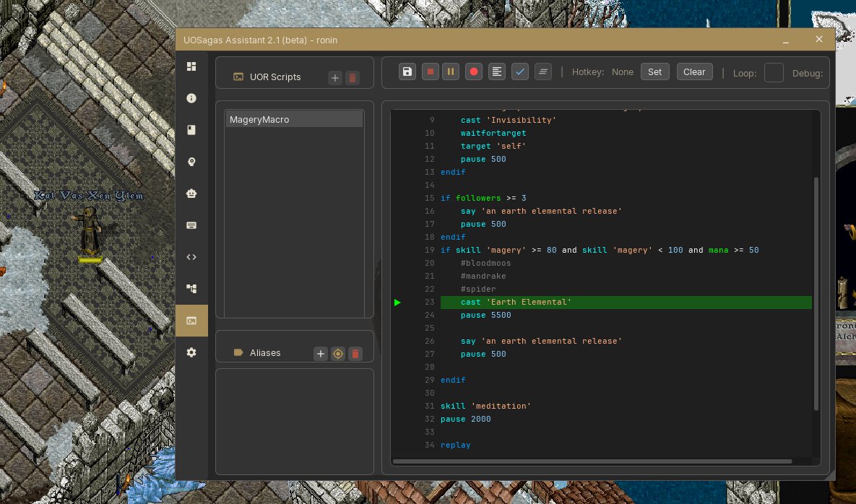This screenshot has height=504, width=856.
Task: Toggle the Loop checkbox
Action: click(774, 72)
